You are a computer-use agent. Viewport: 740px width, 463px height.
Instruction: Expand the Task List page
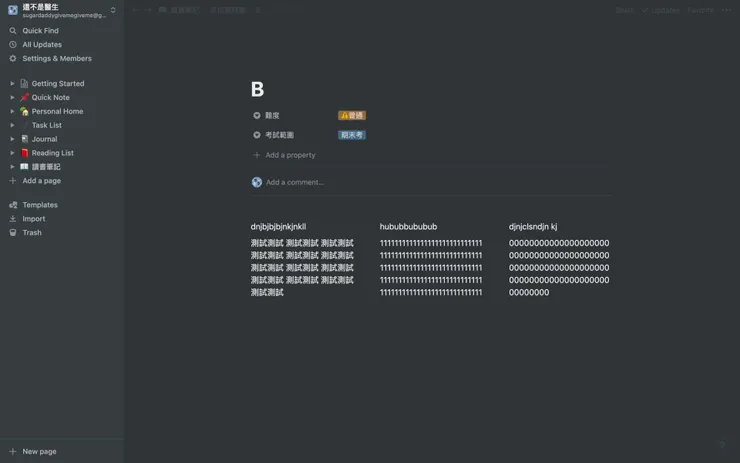(12, 125)
